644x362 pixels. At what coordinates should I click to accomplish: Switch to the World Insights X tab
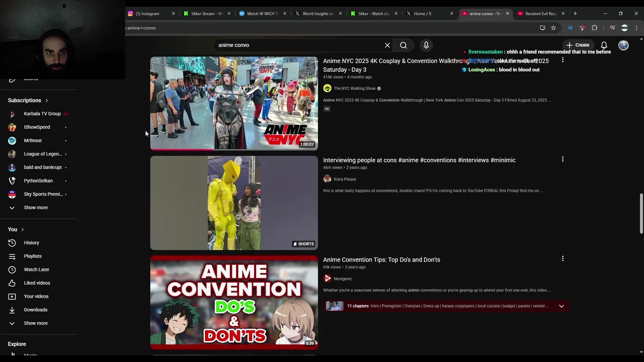pyautogui.click(x=317, y=14)
